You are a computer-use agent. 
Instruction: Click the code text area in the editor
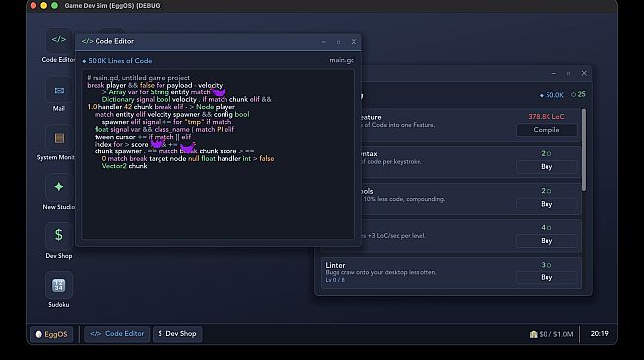(218, 153)
